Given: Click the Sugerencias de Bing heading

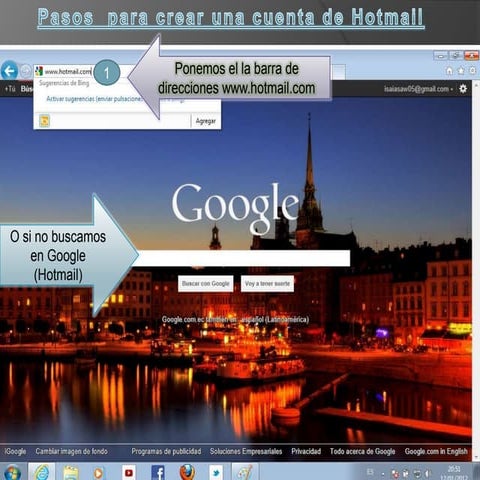Looking at the screenshot, I should 64,83.
